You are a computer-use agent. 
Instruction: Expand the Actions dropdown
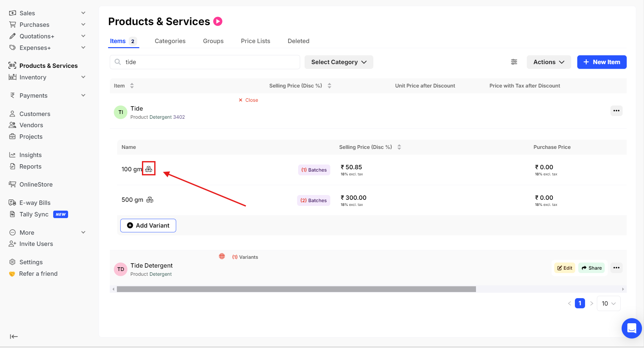pyautogui.click(x=548, y=62)
